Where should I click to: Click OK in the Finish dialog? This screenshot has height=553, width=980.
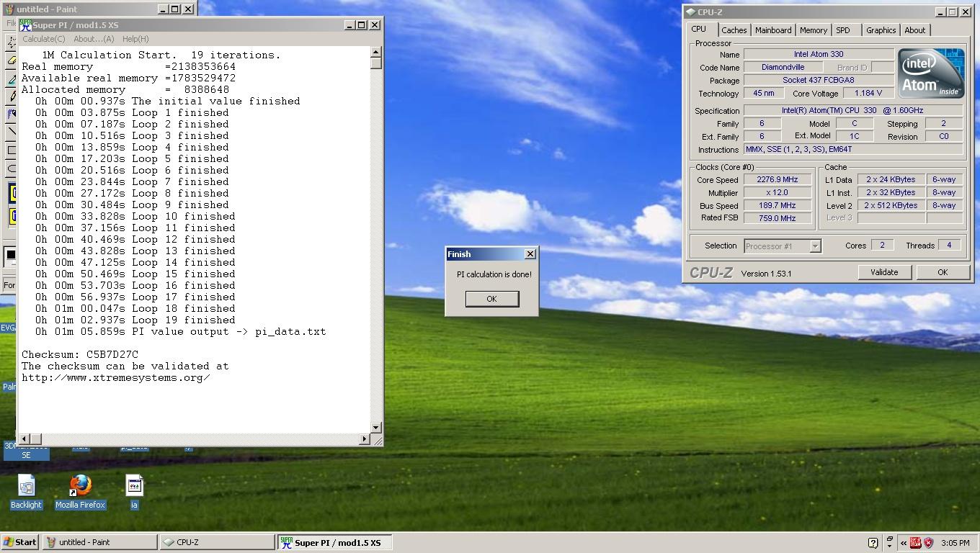(492, 299)
